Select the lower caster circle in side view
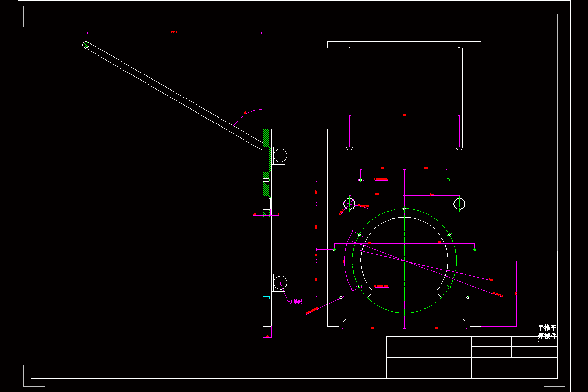588x392 pixels. [280, 282]
